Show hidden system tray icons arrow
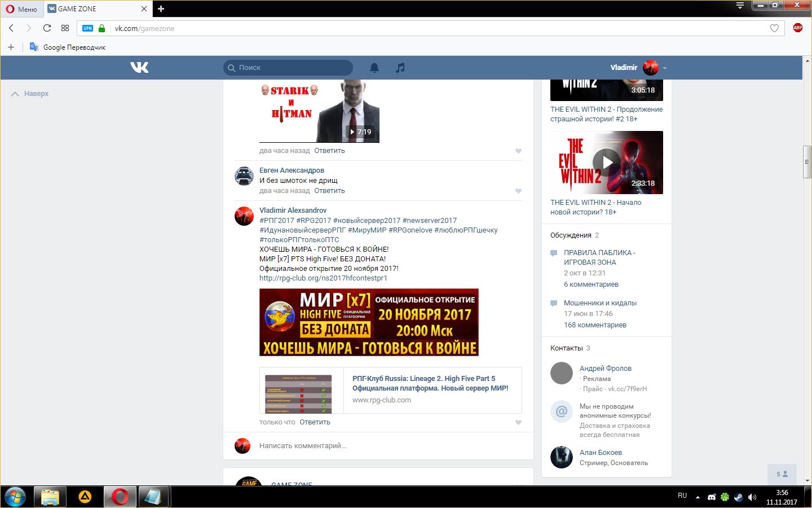The height and width of the screenshot is (508, 812). point(698,497)
